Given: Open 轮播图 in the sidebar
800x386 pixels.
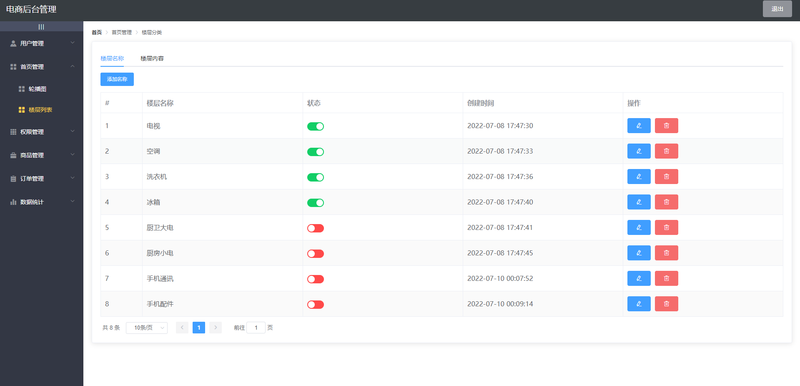Looking at the screenshot, I should click(x=41, y=89).
